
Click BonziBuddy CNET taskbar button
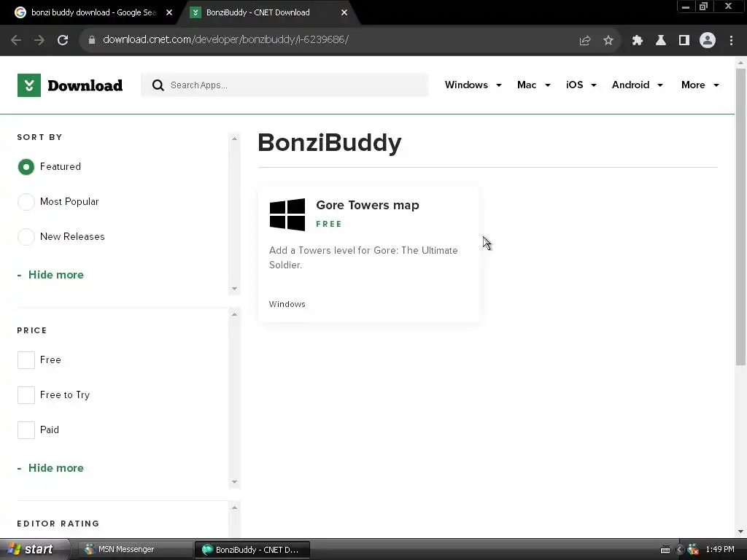coord(252,550)
